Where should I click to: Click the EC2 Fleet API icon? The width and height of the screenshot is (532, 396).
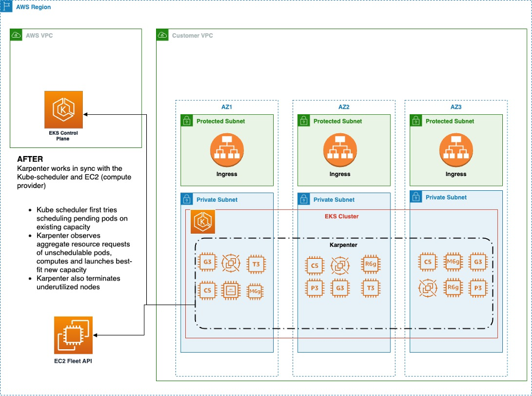[x=73, y=334]
